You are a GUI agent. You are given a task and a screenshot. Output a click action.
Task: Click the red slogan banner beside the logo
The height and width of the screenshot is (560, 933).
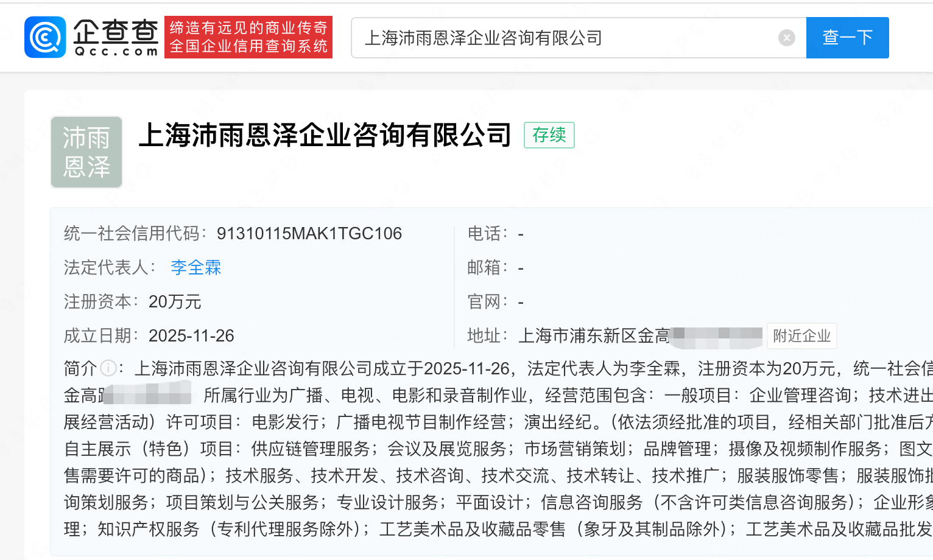coord(248,37)
